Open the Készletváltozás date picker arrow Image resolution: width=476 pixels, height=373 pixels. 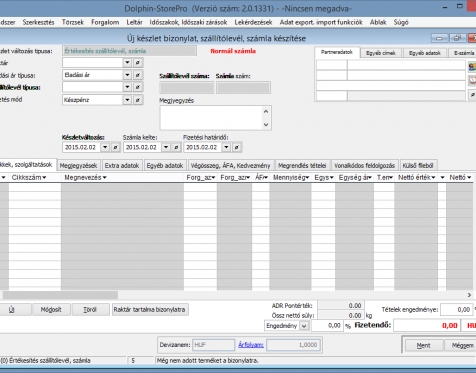tap(105, 147)
